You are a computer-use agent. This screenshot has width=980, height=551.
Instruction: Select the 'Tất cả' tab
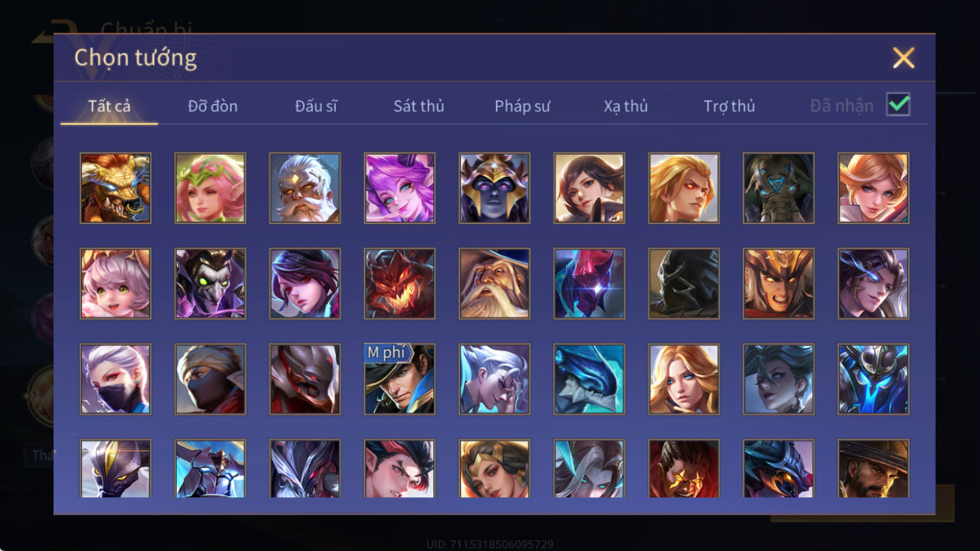click(109, 106)
